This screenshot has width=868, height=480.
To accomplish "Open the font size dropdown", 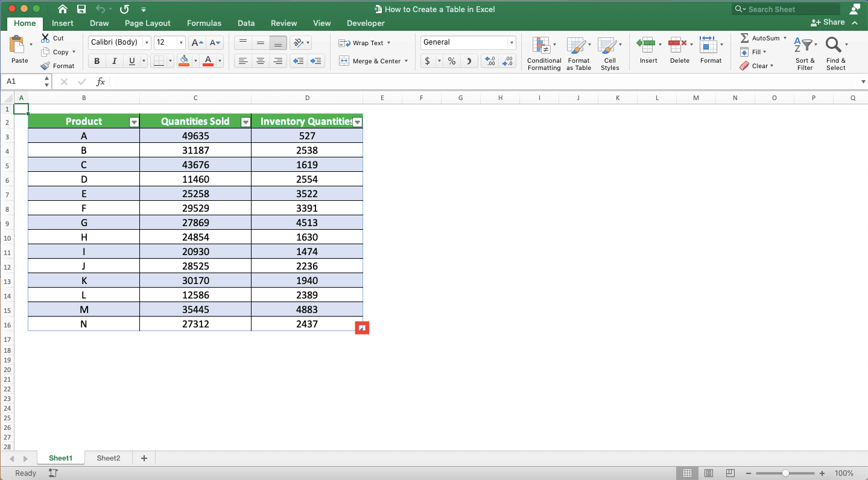I will [x=181, y=42].
